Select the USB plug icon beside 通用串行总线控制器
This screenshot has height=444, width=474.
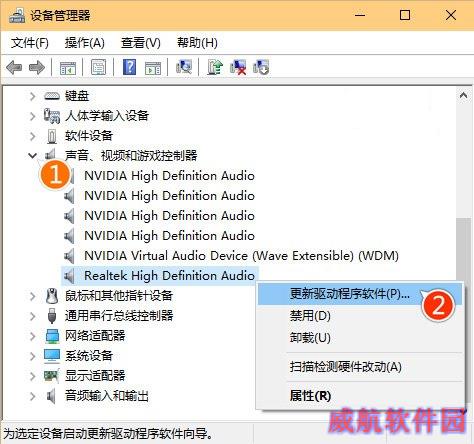(52, 316)
